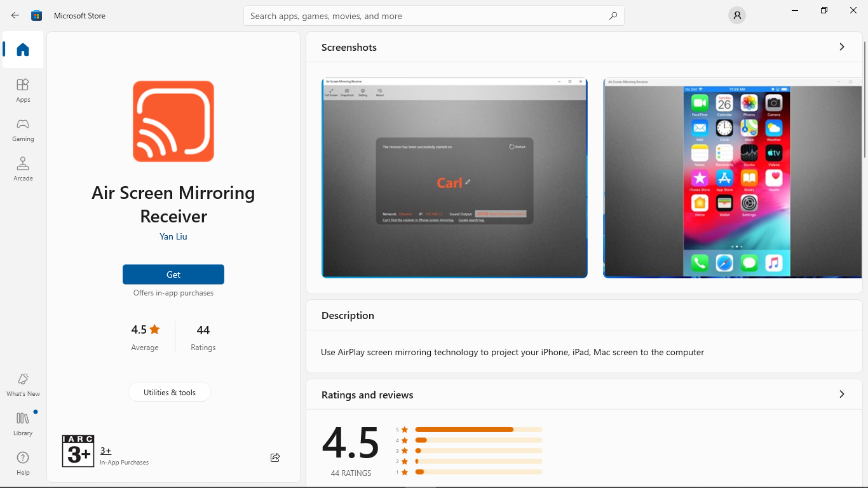Minimize the Microsoft Store window
This screenshot has height=488, width=868.
[x=795, y=10]
